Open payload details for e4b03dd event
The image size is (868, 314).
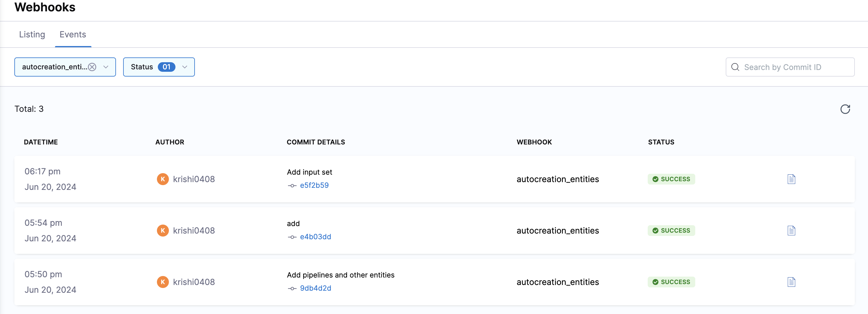(x=791, y=231)
